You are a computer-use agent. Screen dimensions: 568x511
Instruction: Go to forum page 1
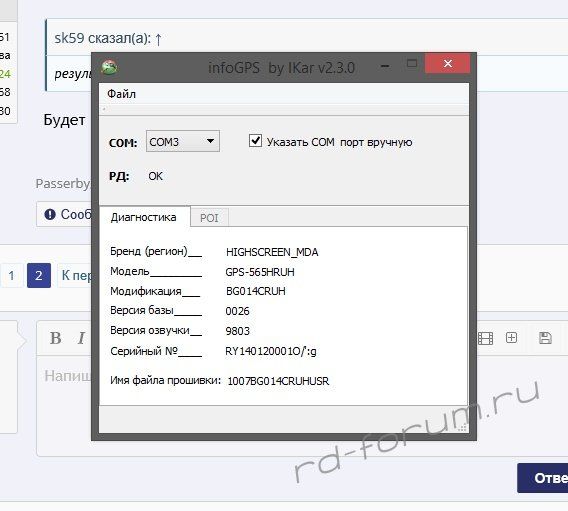pyautogui.click(x=12, y=276)
